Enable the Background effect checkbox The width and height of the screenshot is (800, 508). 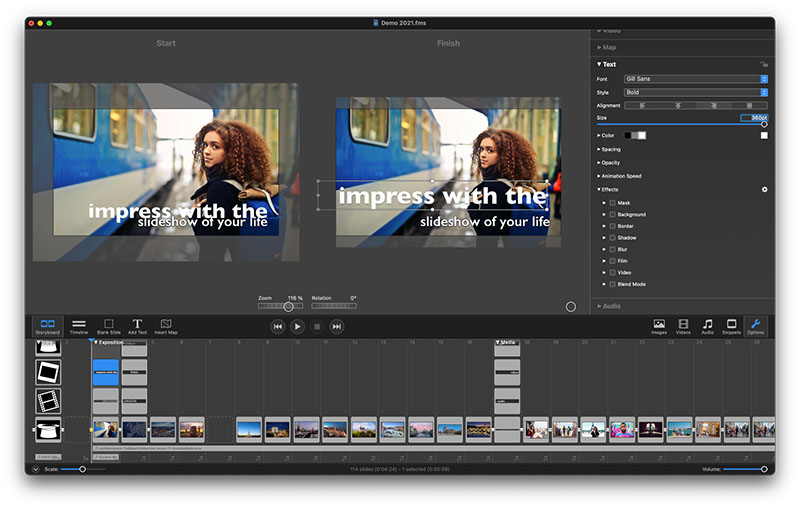tap(612, 215)
